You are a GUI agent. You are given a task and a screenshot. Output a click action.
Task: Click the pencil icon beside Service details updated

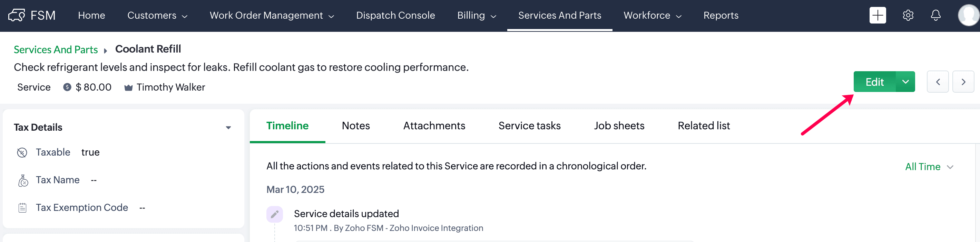coord(275,214)
